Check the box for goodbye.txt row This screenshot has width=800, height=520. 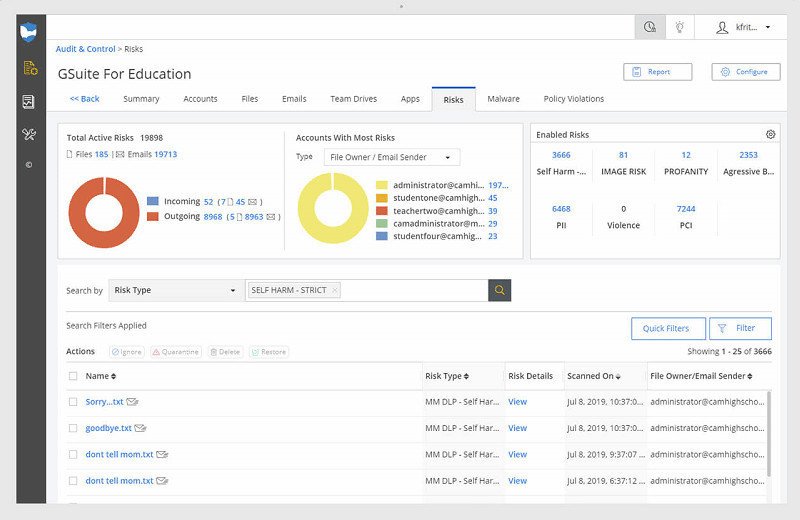[73, 428]
